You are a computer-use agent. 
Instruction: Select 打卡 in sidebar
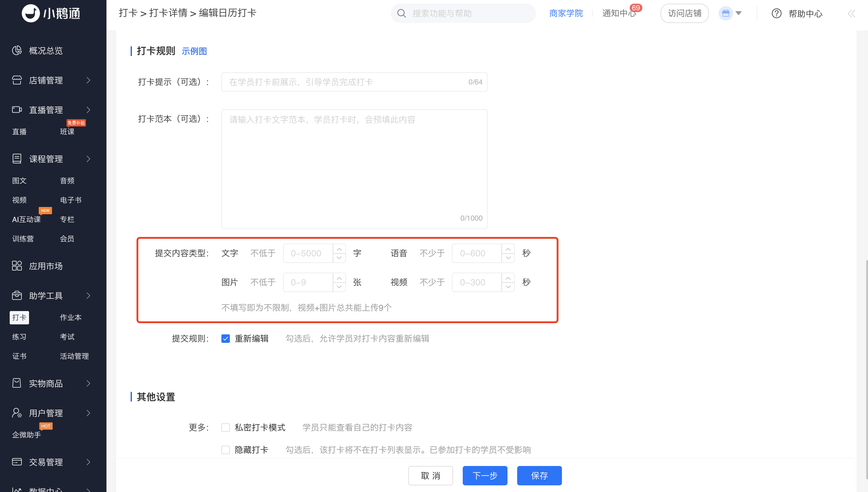coord(19,317)
